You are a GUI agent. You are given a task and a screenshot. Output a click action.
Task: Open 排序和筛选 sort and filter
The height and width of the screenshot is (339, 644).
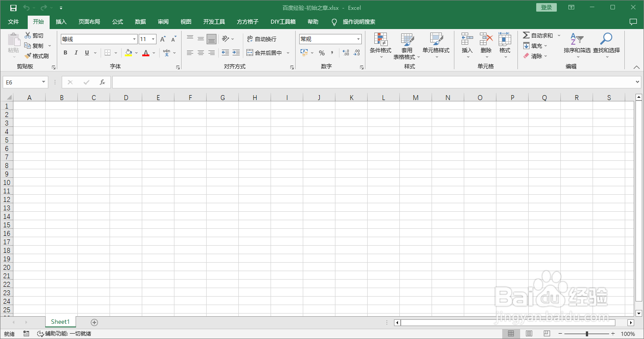coord(577,46)
